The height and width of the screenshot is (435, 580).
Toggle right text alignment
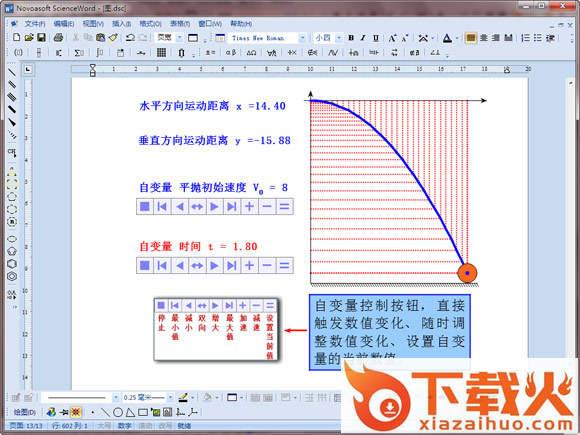496,38
